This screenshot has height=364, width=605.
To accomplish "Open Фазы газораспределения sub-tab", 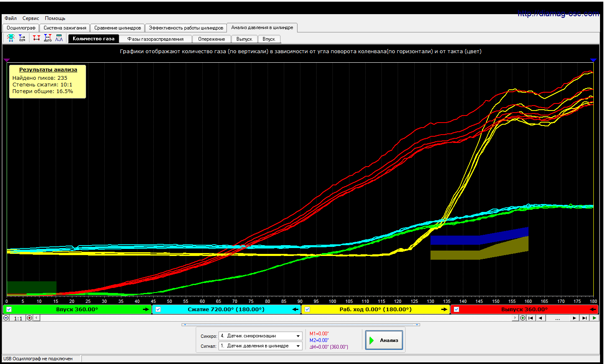I will (155, 39).
